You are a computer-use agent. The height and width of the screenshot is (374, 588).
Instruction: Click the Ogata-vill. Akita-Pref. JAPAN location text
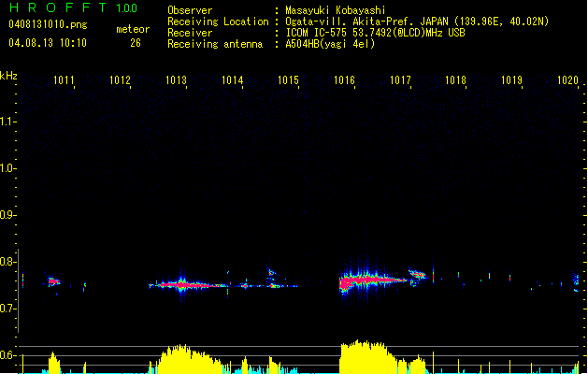point(417,22)
